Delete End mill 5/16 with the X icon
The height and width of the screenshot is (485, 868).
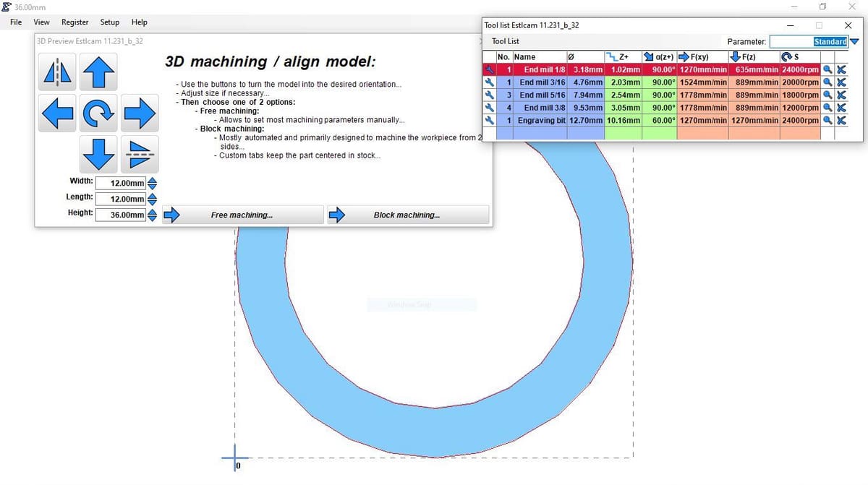(x=841, y=95)
